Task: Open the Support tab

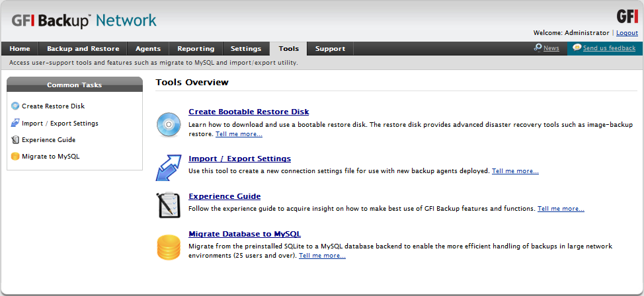Action: [x=330, y=48]
